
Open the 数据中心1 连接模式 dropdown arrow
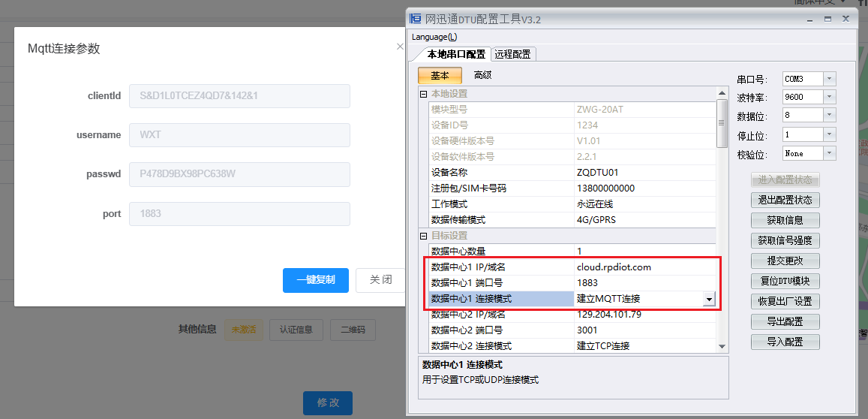tap(708, 299)
